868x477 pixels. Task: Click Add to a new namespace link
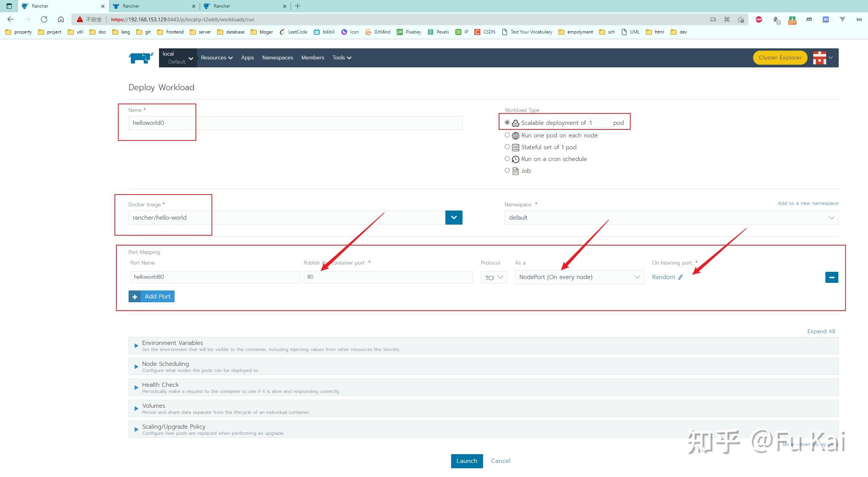click(x=808, y=203)
